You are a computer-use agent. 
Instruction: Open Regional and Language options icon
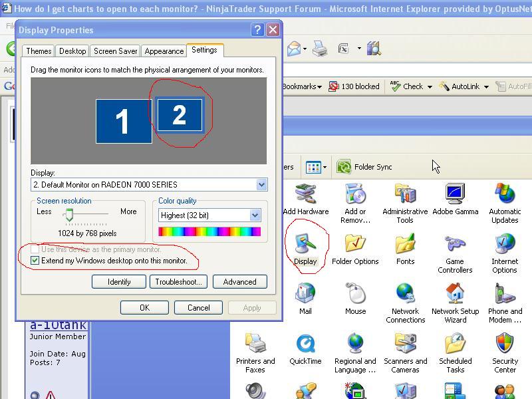355,353
